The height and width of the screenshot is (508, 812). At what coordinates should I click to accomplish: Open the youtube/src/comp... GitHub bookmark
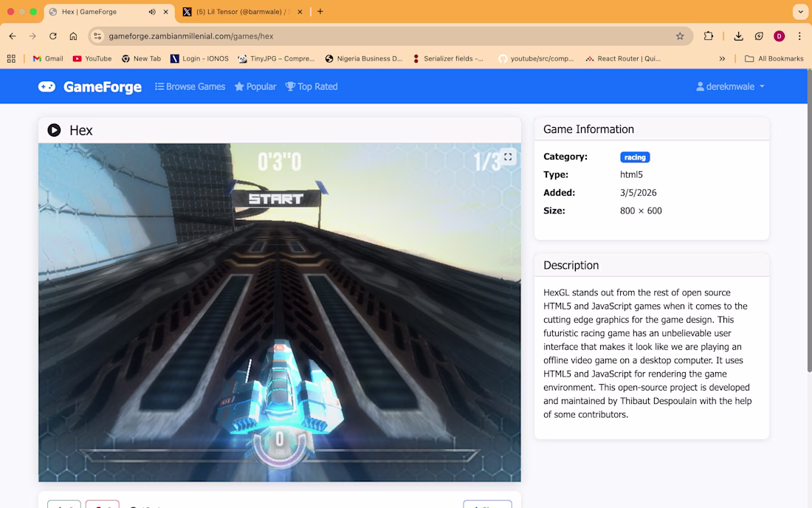click(536, 58)
